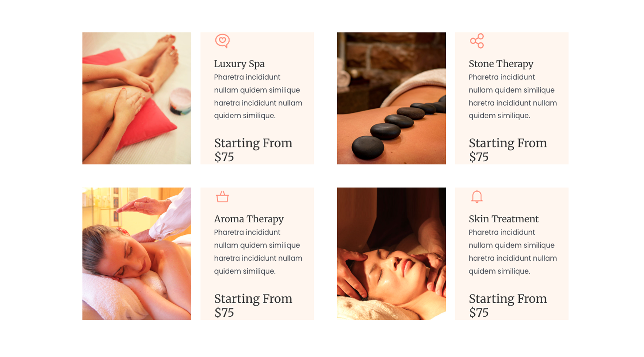Click the Stone Therapy description paragraph
The height and width of the screenshot is (357, 644).
pos(513,96)
